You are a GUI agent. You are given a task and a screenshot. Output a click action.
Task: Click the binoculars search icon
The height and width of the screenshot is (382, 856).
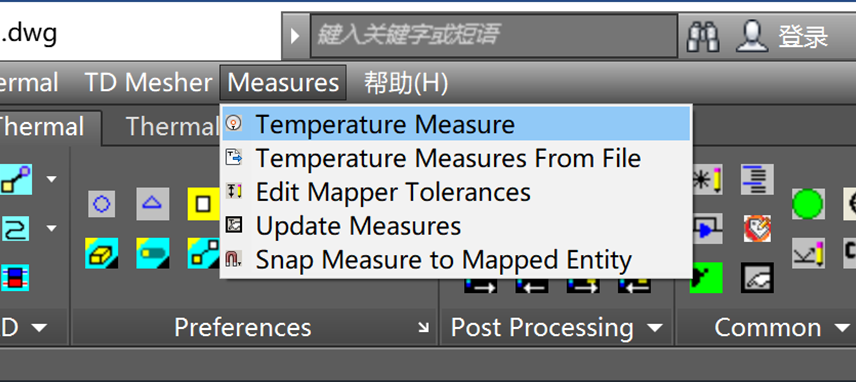pyautogui.click(x=703, y=37)
